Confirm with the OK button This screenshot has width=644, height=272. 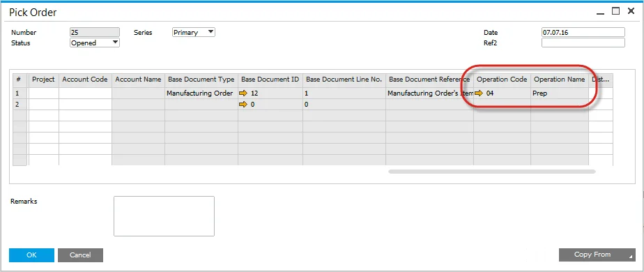click(x=31, y=255)
